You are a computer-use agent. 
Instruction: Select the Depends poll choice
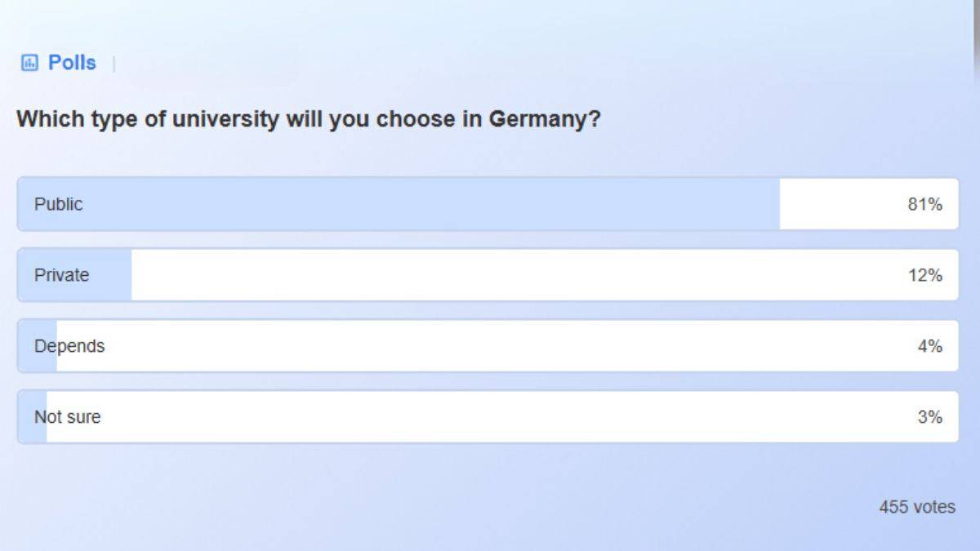click(327, 346)
